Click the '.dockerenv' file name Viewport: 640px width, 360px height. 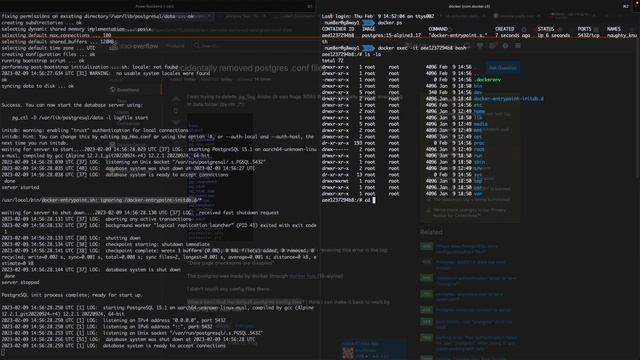487,80
